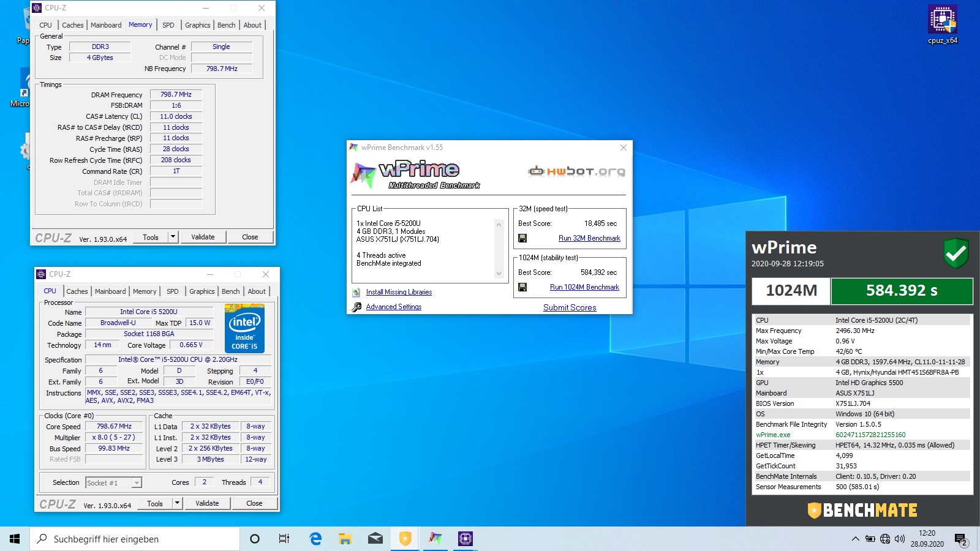Viewport: 980px width, 551px height.
Task: Click the save icon next to 32M best score
Action: coord(522,238)
